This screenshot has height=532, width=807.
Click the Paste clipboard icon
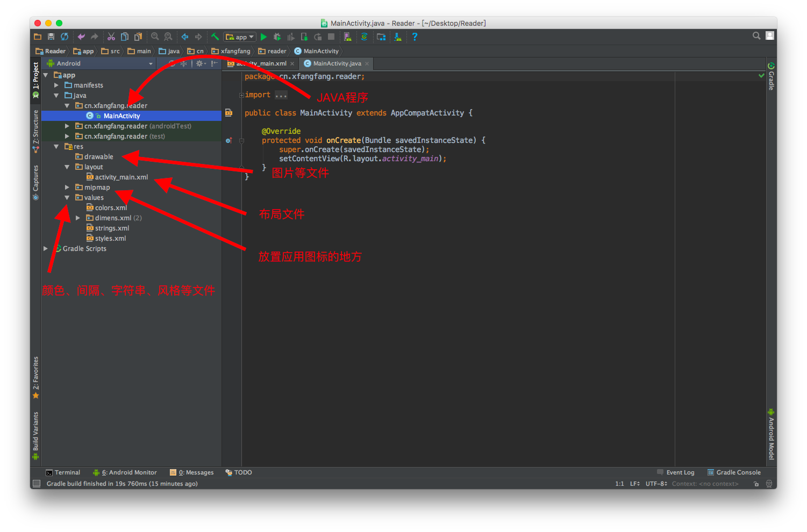tap(138, 37)
